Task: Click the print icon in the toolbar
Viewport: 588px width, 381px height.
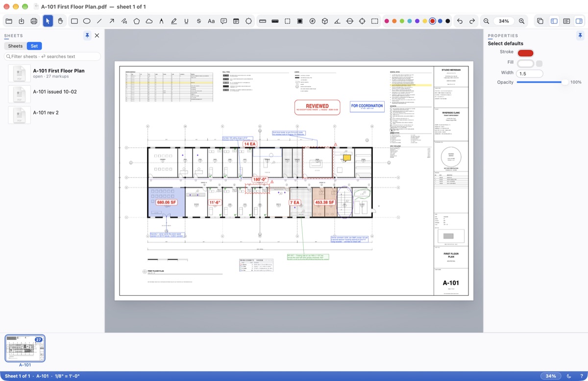Action: 34,21
